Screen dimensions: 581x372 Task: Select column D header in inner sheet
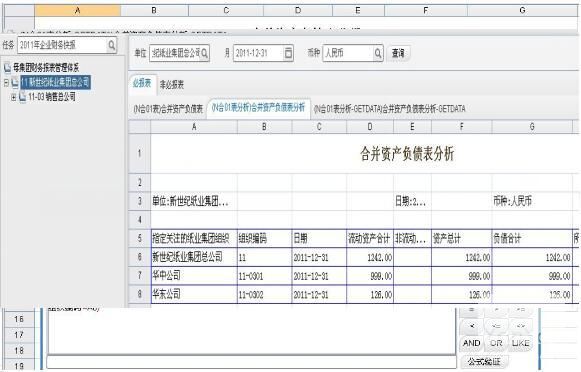coord(369,127)
